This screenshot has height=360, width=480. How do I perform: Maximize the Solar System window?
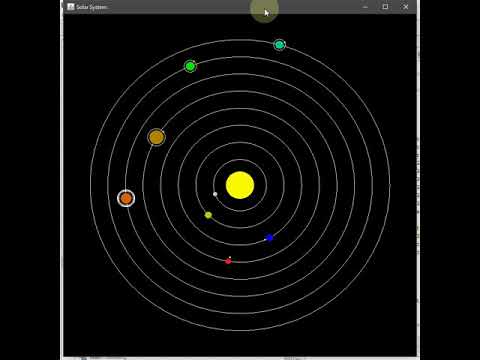(385, 7)
